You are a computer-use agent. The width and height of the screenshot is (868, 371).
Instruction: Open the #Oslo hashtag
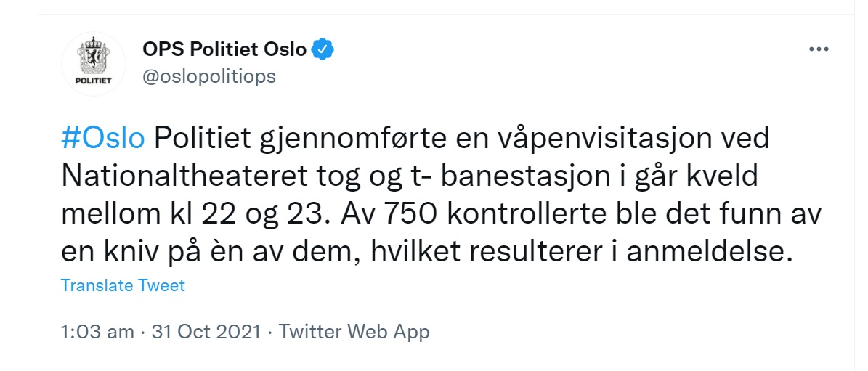pos(103,139)
